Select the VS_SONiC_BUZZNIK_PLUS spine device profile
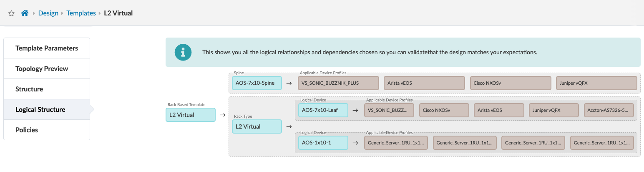 click(x=338, y=83)
